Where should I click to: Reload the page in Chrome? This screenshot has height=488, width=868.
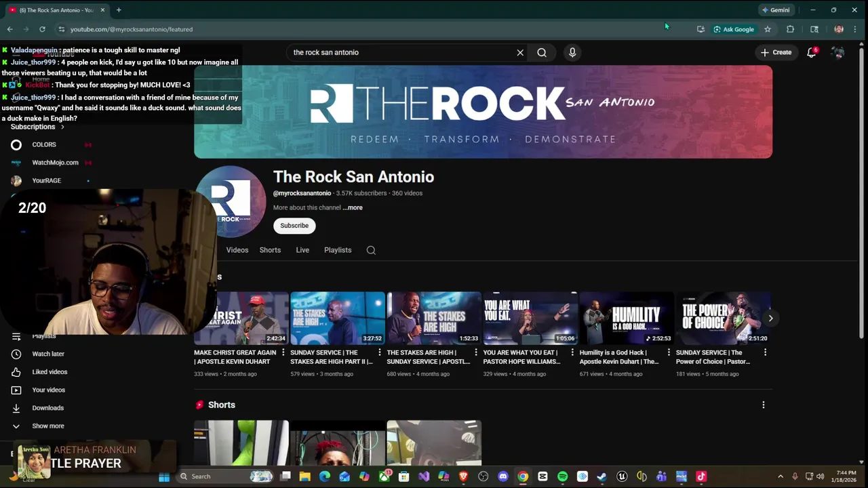pyautogui.click(x=42, y=29)
